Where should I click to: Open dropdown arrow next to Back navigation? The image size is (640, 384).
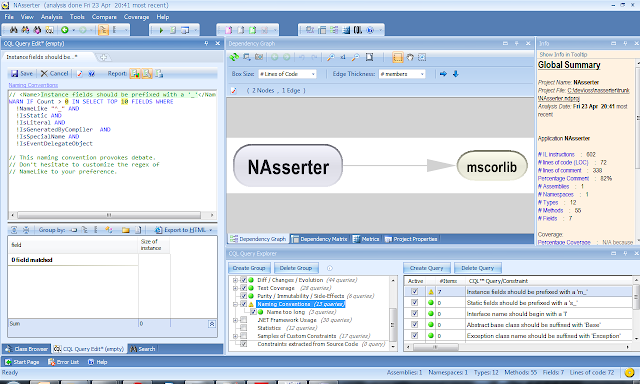click(x=74, y=30)
